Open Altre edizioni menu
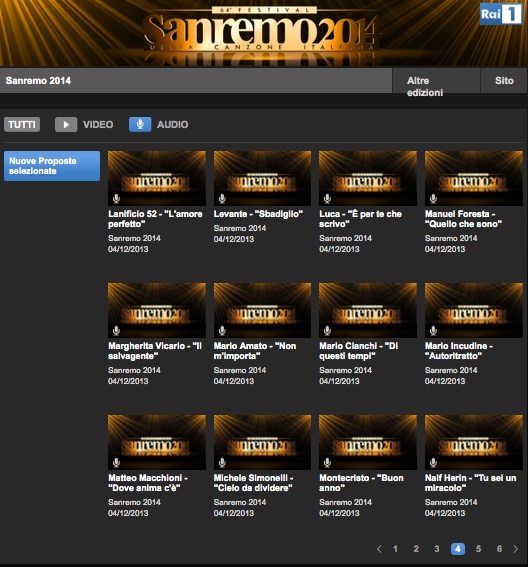528x567 pixels. pyautogui.click(x=436, y=81)
